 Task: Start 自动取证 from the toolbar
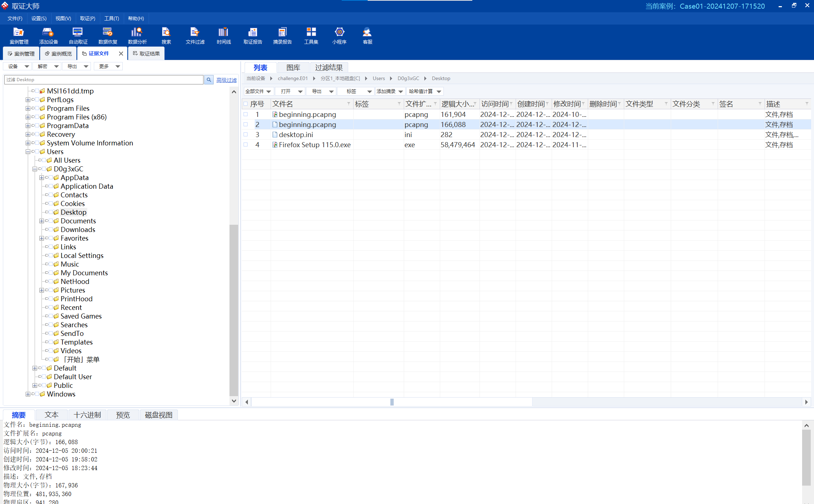pyautogui.click(x=78, y=36)
